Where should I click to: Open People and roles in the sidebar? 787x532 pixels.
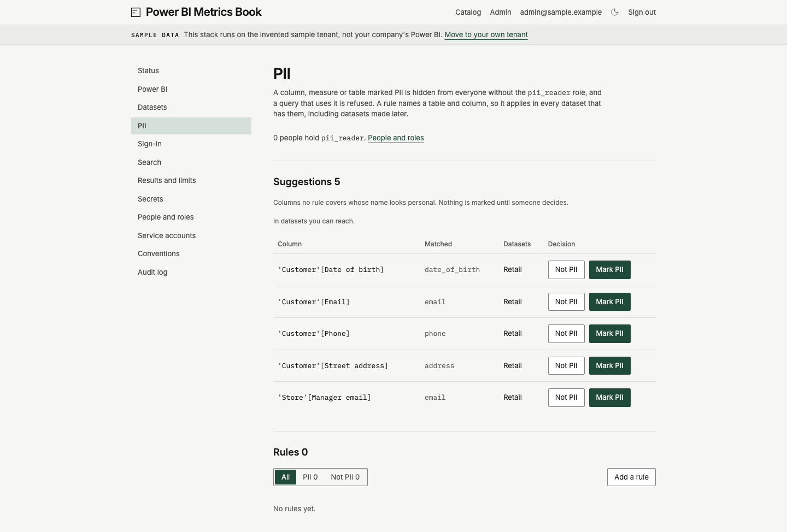click(x=191, y=217)
